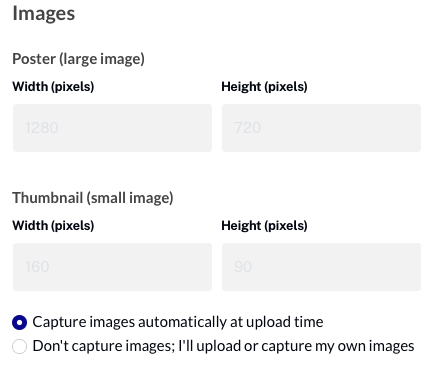Click the Poster 'Height (pixels)' label

point(264,87)
